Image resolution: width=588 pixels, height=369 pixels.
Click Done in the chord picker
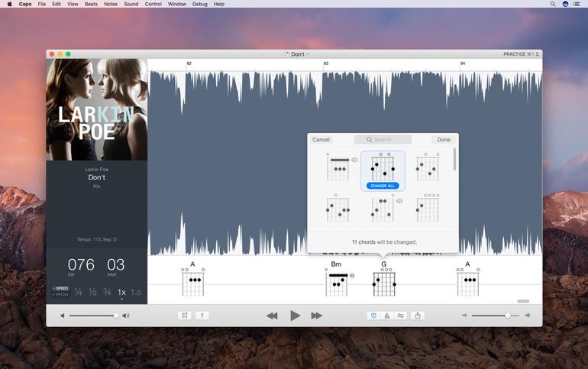(x=444, y=140)
